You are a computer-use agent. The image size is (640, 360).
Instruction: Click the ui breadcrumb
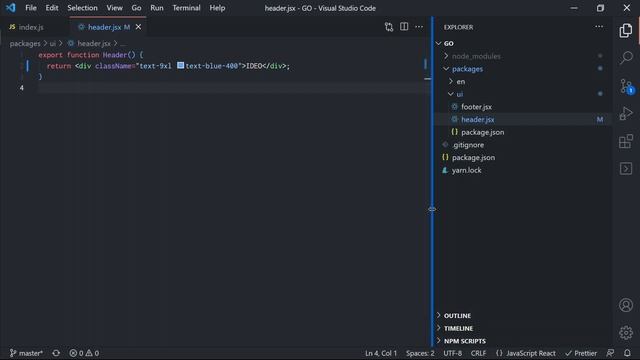pos(53,43)
